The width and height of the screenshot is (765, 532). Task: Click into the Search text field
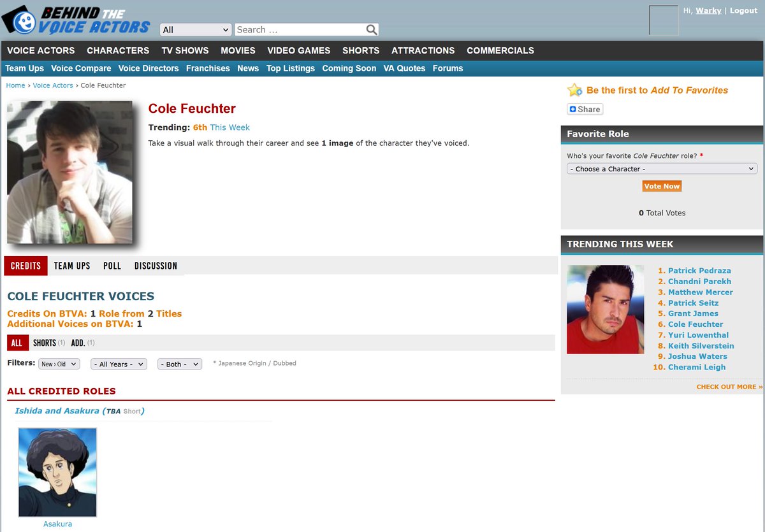click(x=300, y=29)
